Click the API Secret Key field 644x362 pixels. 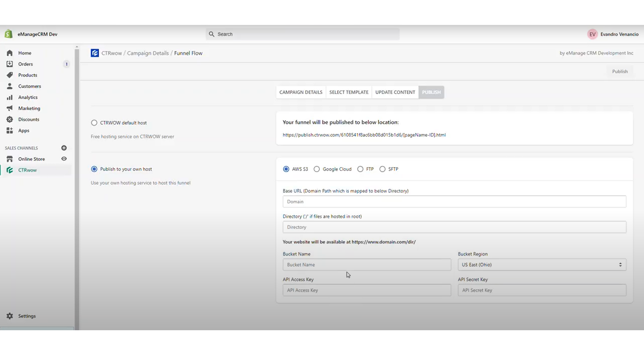[542, 290]
